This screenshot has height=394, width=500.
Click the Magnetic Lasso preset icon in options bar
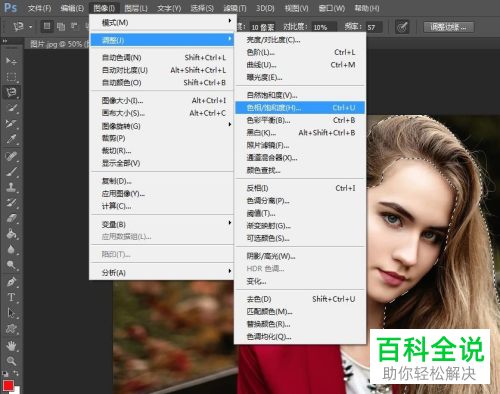point(18,27)
